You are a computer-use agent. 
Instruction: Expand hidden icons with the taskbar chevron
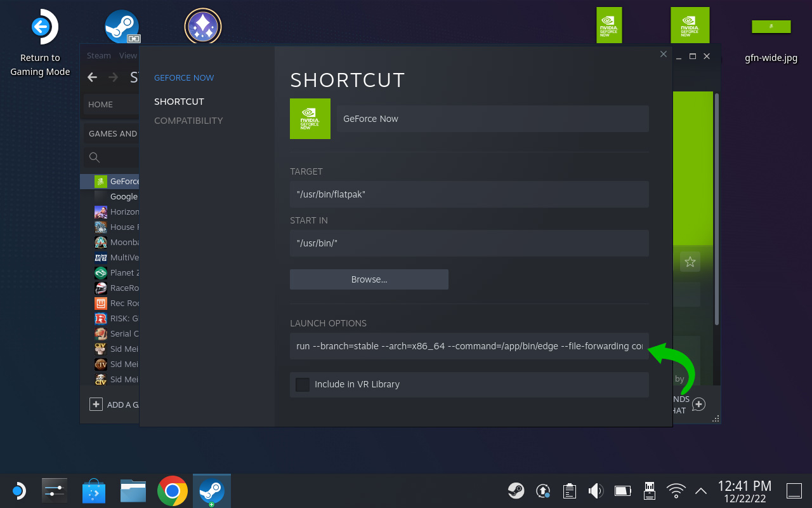700,490
